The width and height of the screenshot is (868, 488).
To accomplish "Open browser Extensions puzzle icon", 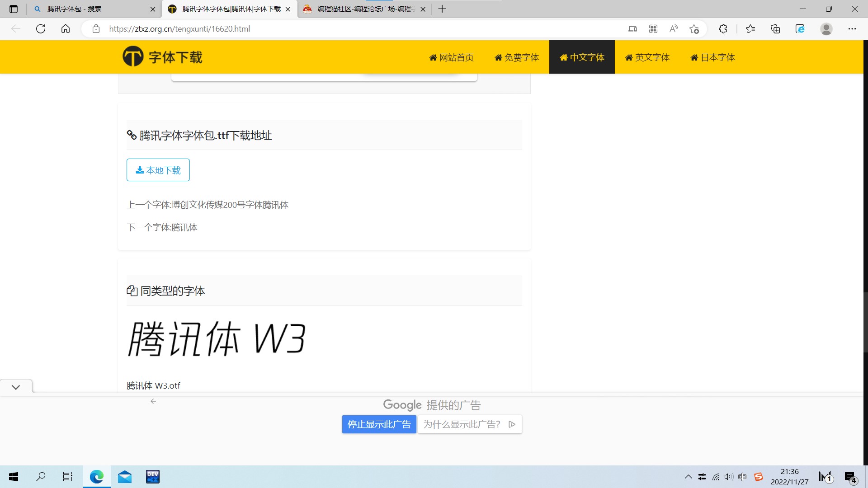I will (x=723, y=29).
